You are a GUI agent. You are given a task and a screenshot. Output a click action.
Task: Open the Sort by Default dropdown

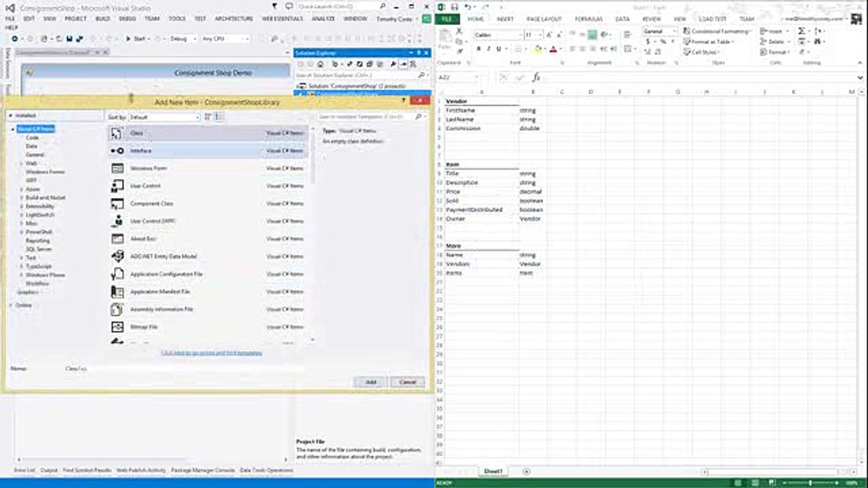(165, 117)
